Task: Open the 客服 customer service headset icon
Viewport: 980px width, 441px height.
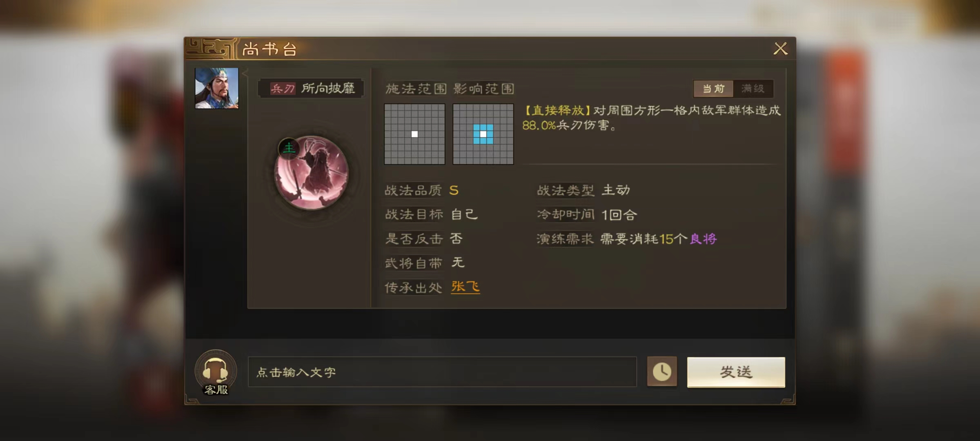Action: coord(216,372)
